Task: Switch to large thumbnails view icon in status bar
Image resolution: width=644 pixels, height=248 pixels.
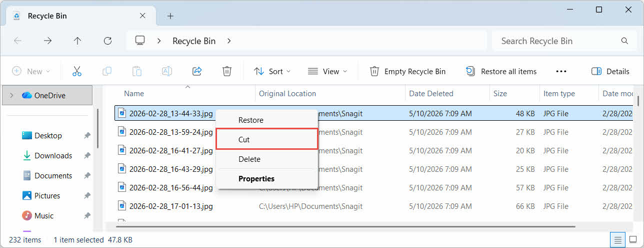Action: tap(632, 240)
